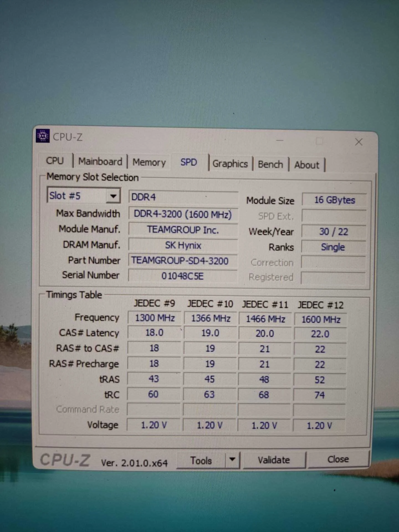Click the tRAS value 48
This screenshot has width=399, height=532.
(264, 380)
